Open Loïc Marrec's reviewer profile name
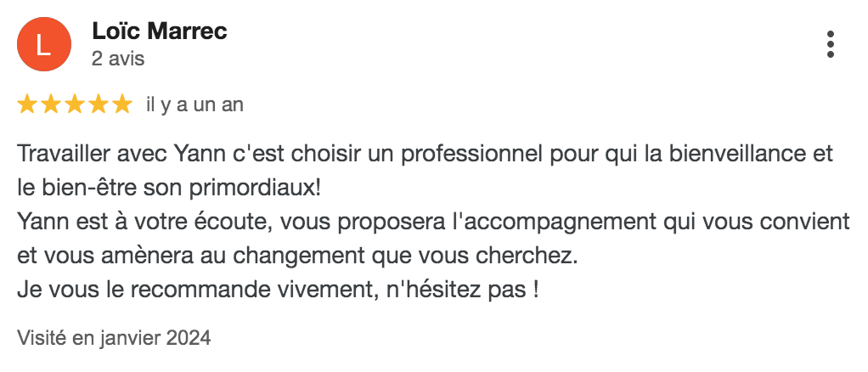 pos(159,32)
